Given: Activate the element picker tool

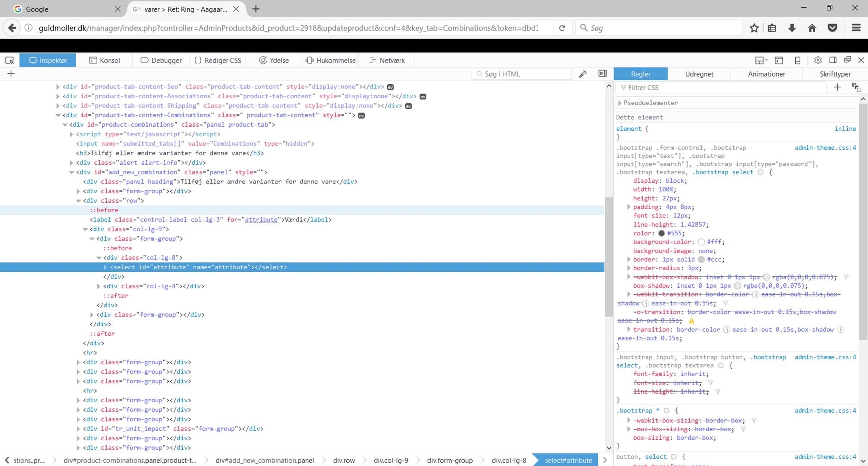Looking at the screenshot, I should tap(10, 60).
